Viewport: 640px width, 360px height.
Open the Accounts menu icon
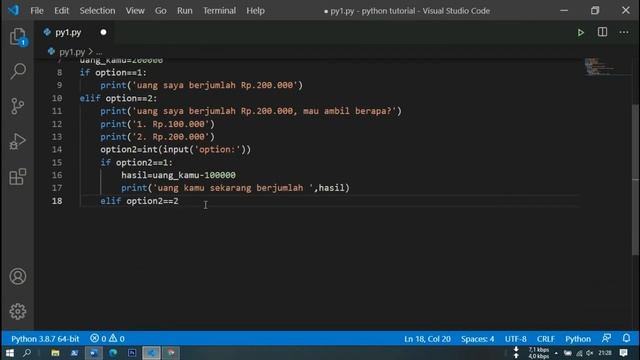(18, 276)
